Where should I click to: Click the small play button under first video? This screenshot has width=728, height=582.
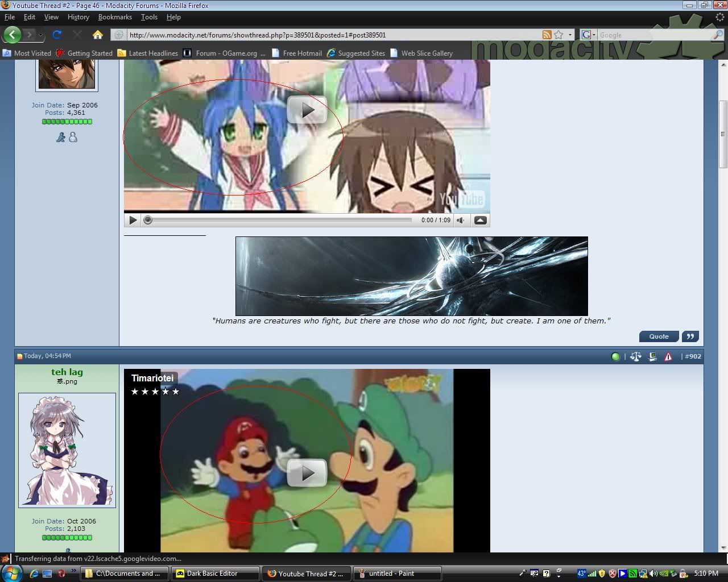pos(133,220)
